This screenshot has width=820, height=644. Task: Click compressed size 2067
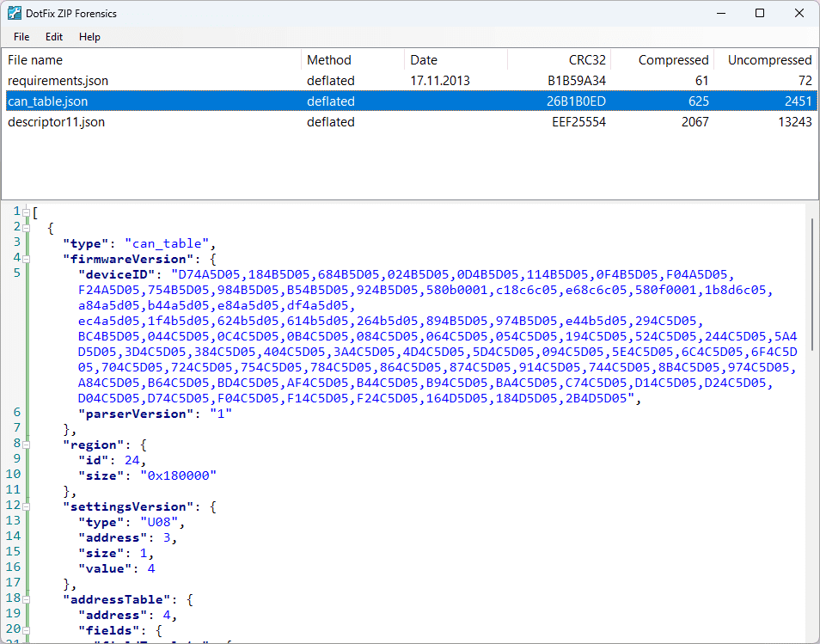[x=695, y=122]
